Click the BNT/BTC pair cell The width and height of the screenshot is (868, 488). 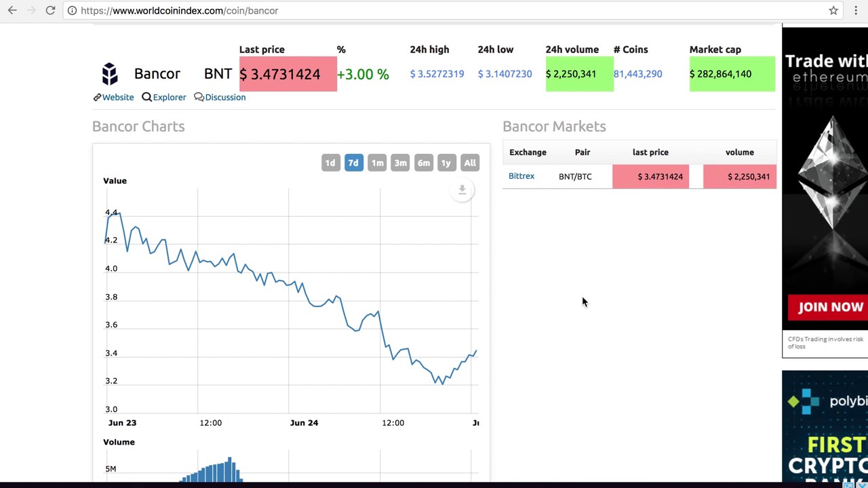pyautogui.click(x=575, y=176)
